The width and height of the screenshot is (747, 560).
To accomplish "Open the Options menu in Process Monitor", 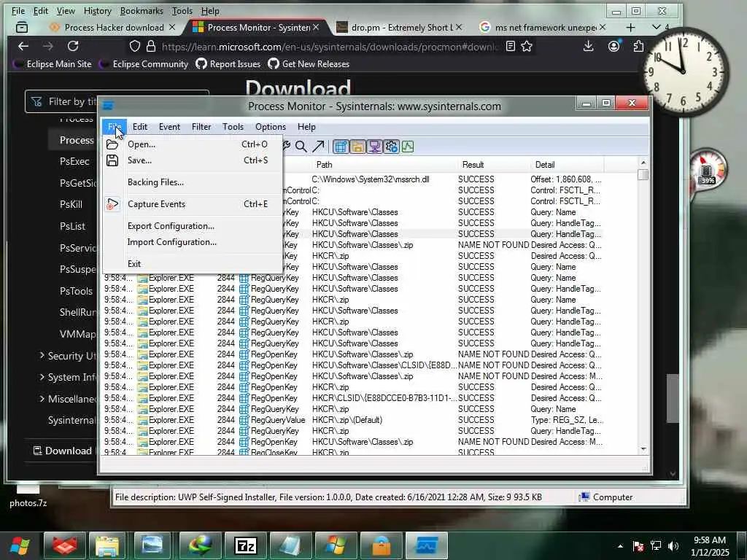I will click(x=271, y=127).
